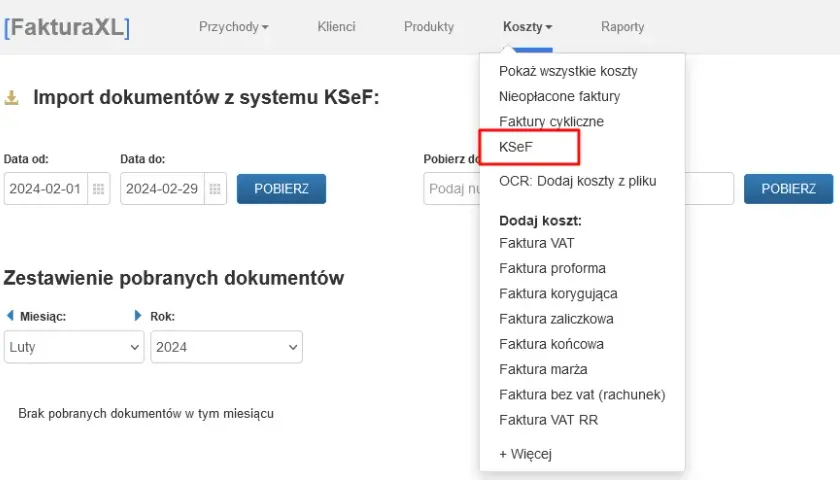Screen dimensions: 840x480
Task: Click the import download icon by heading
Action: [x=11, y=98]
